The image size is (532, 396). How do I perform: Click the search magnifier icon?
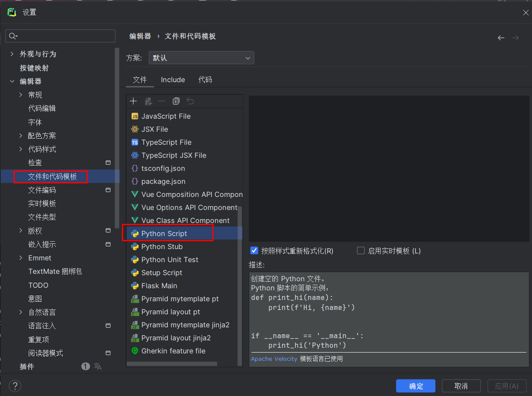pyautogui.click(x=13, y=36)
